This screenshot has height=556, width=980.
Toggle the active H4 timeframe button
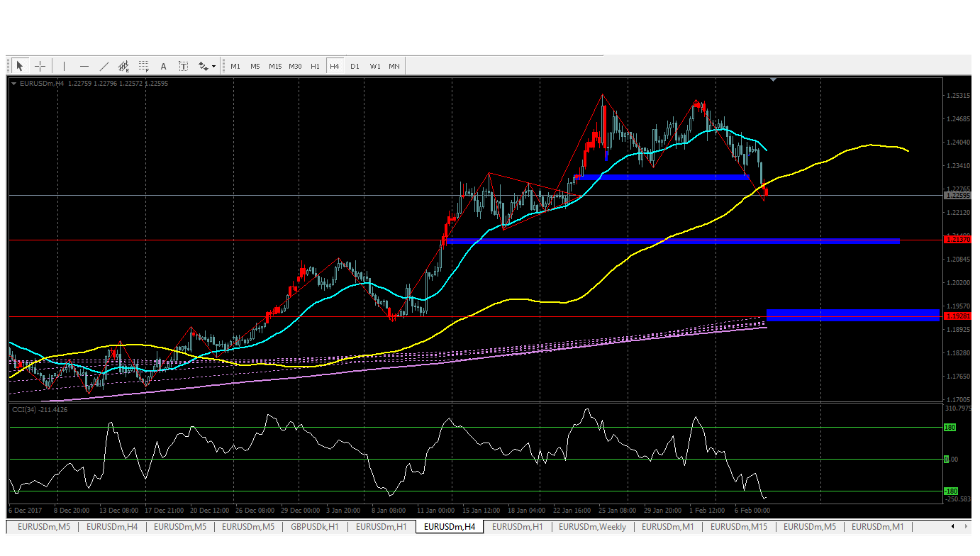335,66
